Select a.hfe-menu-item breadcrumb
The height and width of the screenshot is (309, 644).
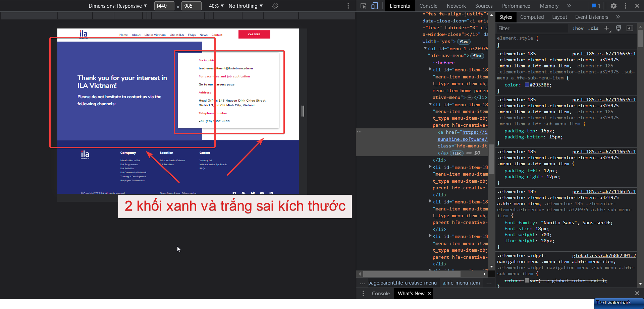tap(461, 283)
